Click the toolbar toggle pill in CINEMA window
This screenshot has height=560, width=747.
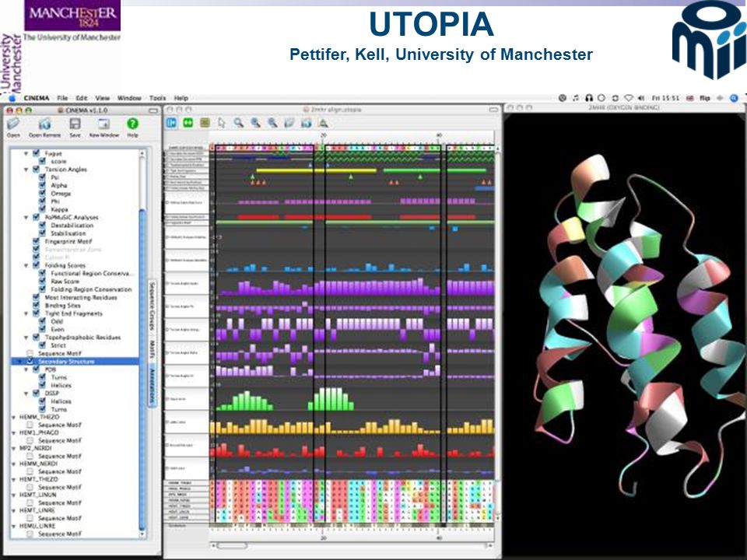[153, 110]
